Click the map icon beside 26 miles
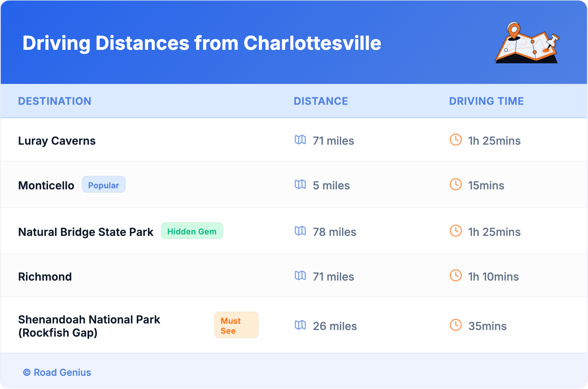The width and height of the screenshot is (588, 389). click(x=300, y=325)
